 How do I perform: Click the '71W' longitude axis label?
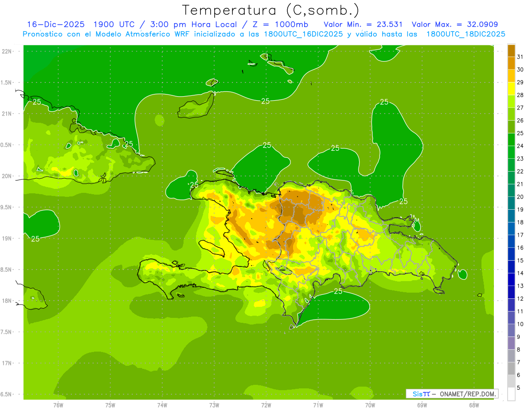[318, 405]
